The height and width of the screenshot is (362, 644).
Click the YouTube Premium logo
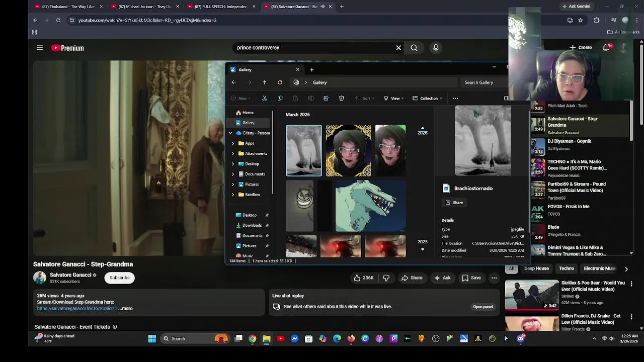click(x=67, y=48)
